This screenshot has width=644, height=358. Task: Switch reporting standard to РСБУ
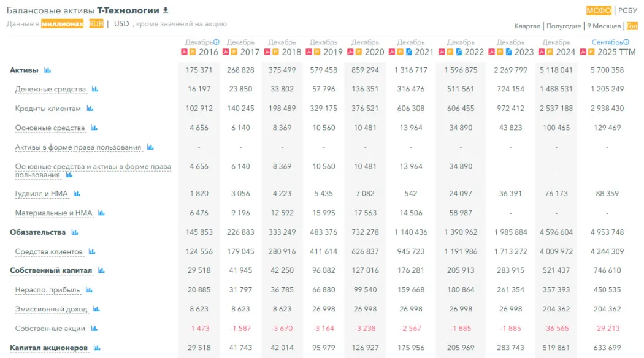[x=627, y=10]
